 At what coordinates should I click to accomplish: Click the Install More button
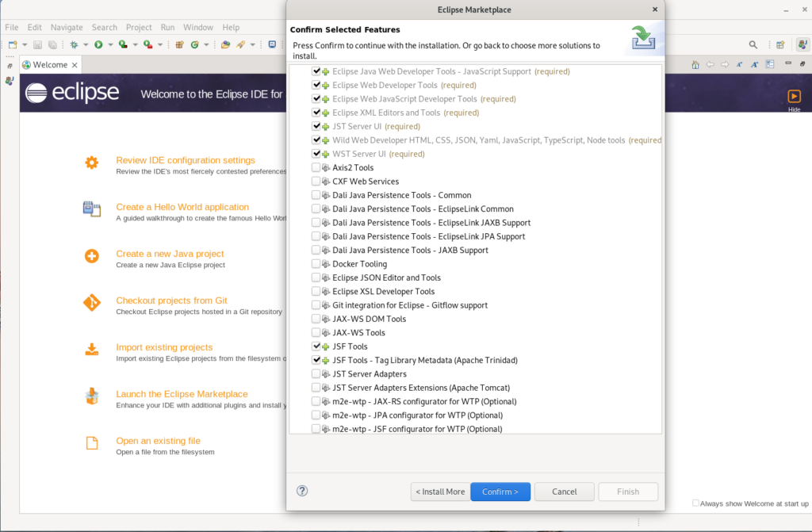[440, 492]
